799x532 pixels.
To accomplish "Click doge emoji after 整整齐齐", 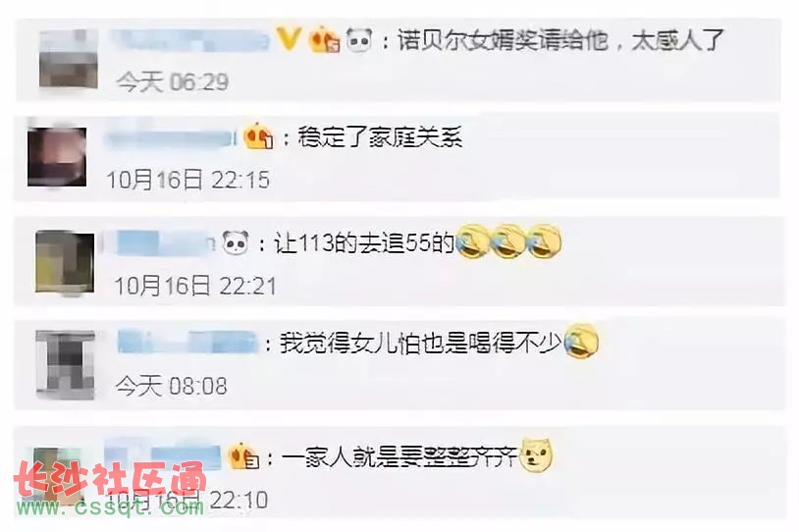I will [536, 455].
